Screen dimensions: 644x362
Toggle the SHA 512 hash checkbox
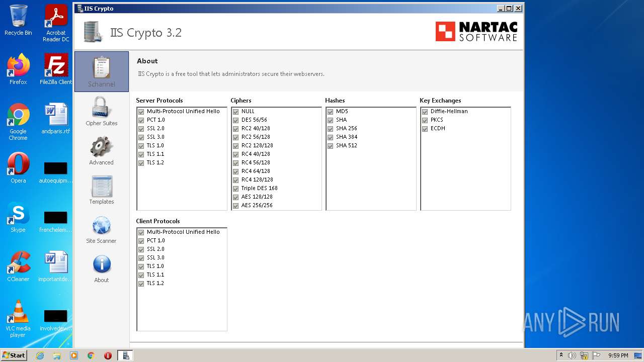(331, 146)
